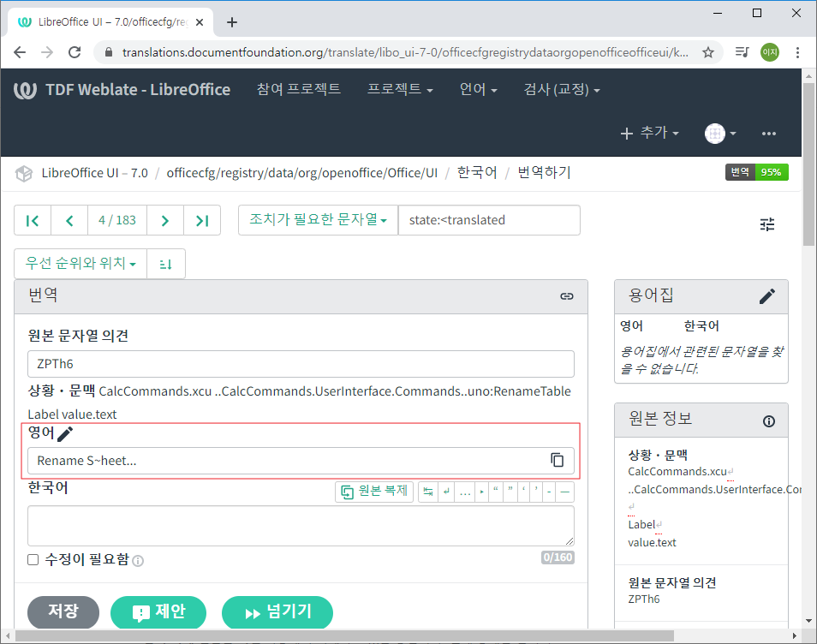Screen dimensions: 817x644
Task: Copy the English source text to clipboard
Action: point(557,460)
